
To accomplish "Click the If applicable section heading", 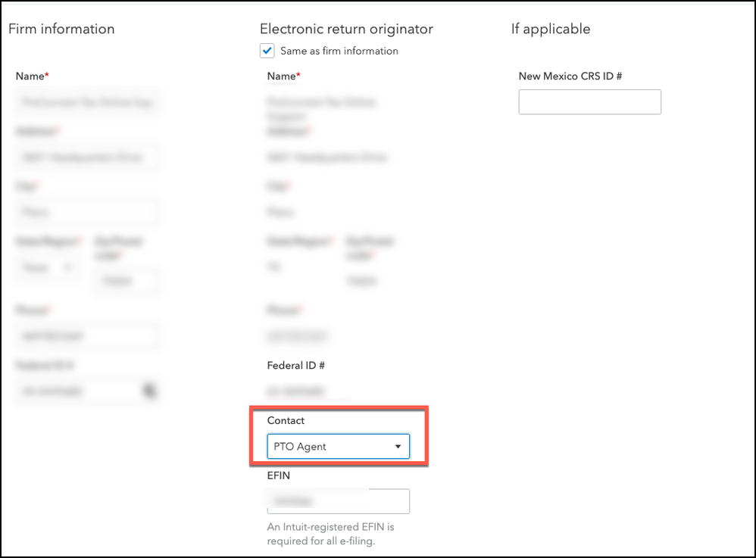I will [x=551, y=29].
